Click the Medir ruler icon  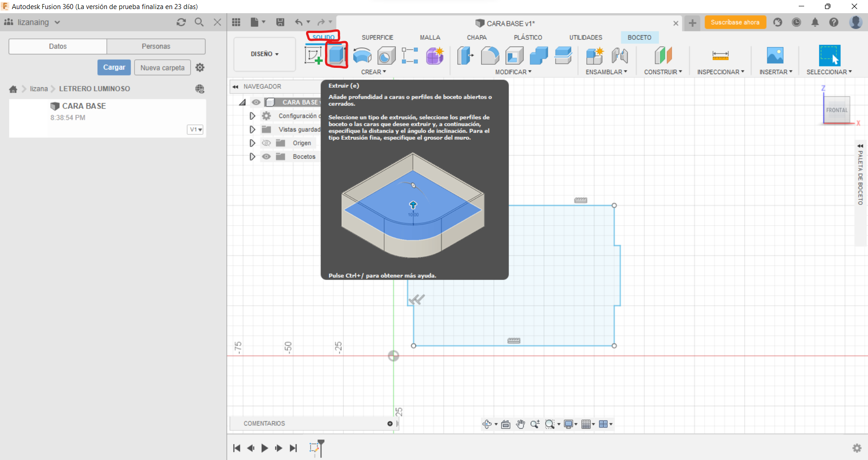point(720,55)
